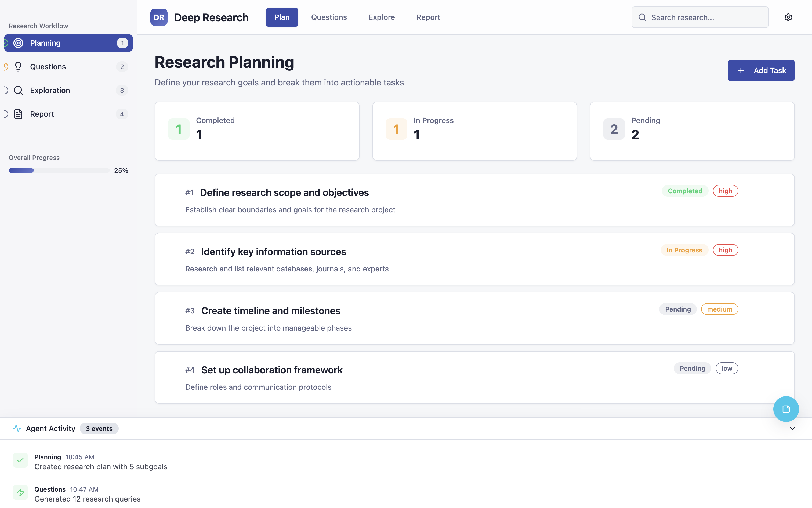Click 'Generated 12 research queries' event

coord(87,499)
